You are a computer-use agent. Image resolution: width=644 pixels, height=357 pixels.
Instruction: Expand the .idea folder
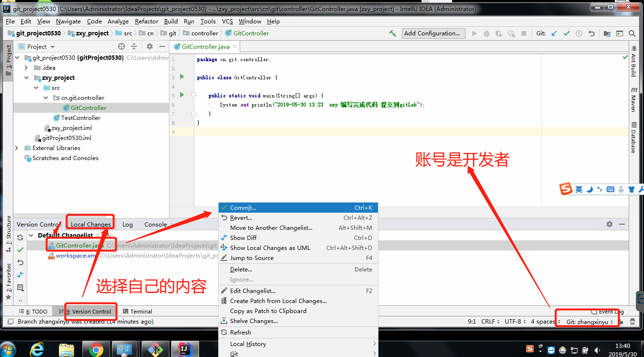(26, 67)
